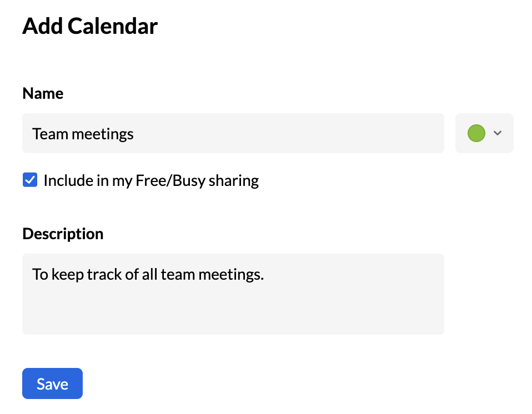Click the word "Free/Busy" in the checkbox label

[x=171, y=180]
